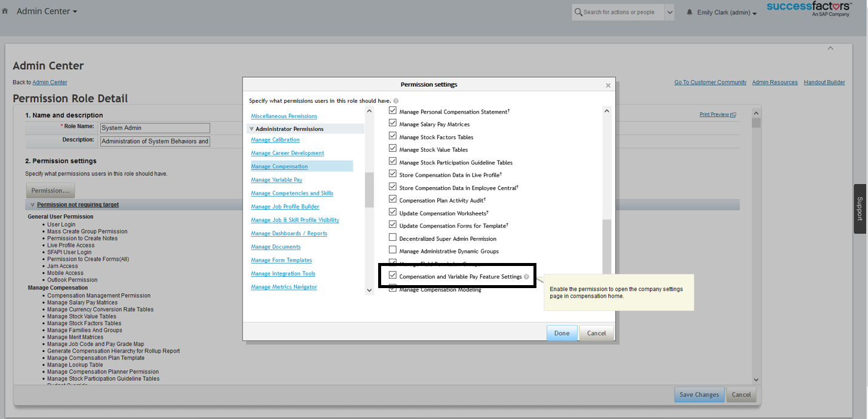Click Done in Permission settings dialog
This screenshot has height=419, width=868.
click(562, 333)
